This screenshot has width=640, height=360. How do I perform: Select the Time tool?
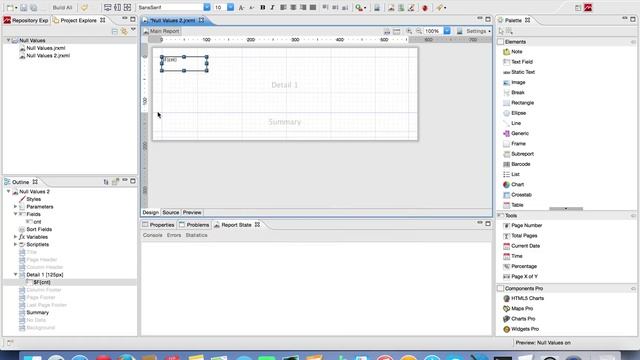tap(513, 256)
